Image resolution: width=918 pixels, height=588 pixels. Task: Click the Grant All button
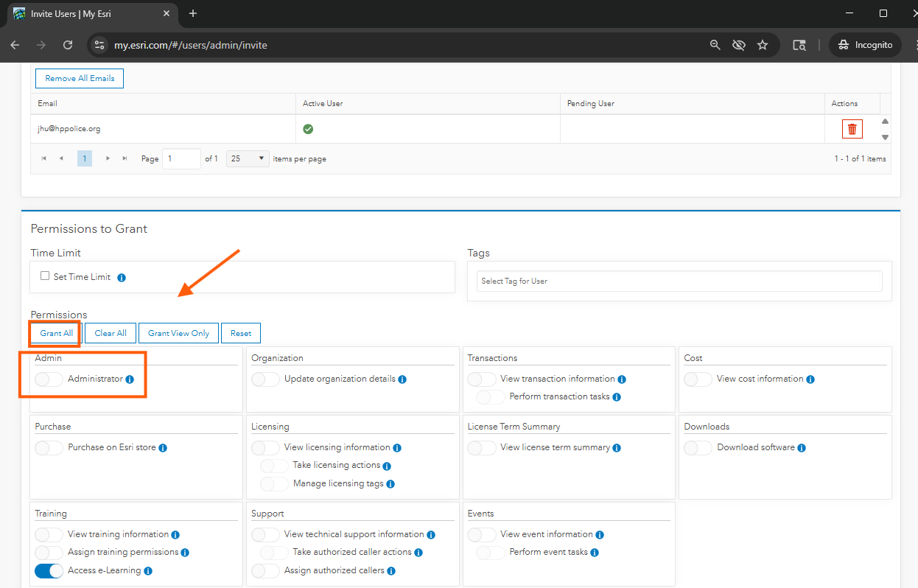click(56, 333)
